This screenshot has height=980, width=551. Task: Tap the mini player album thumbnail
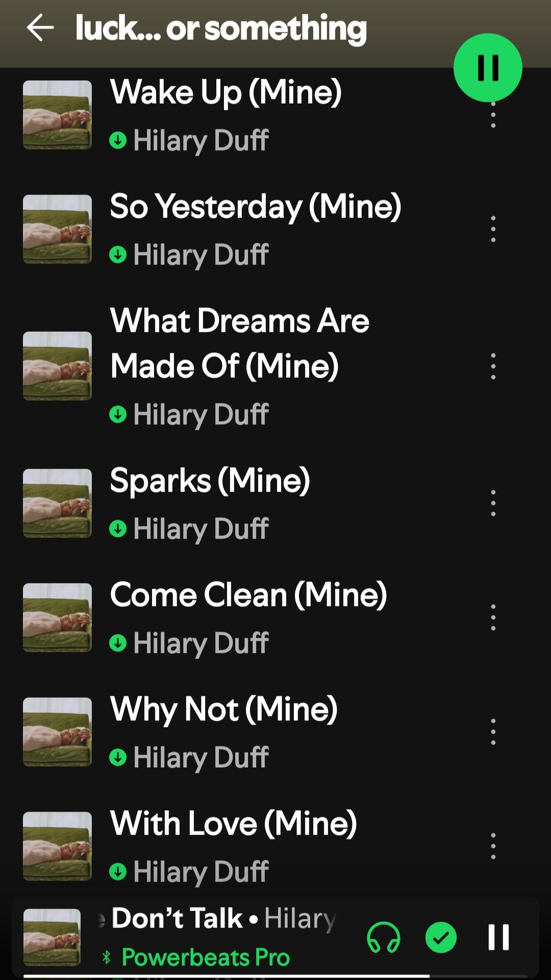(x=52, y=937)
